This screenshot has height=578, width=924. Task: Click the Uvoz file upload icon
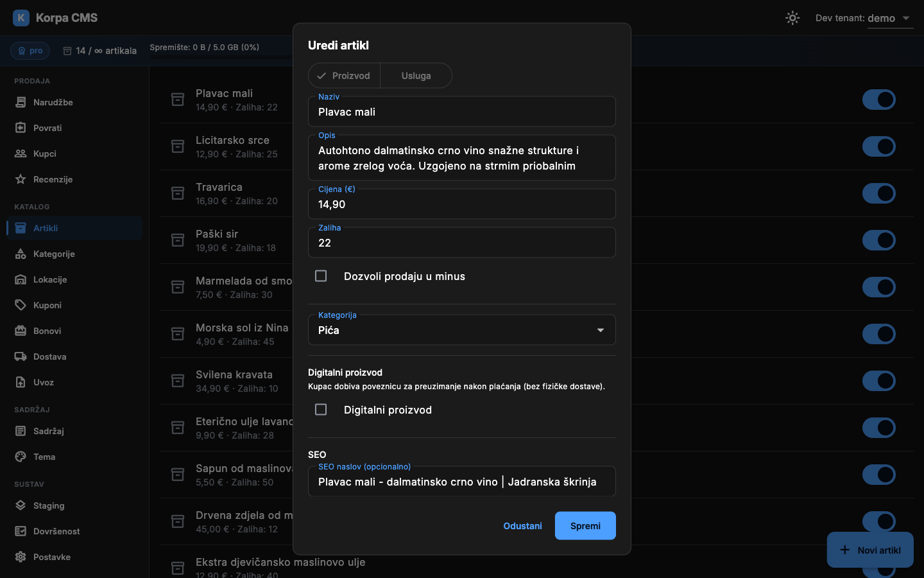(21, 382)
